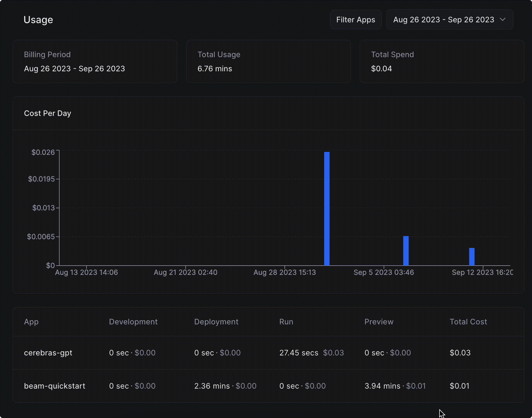The height and width of the screenshot is (418, 532).
Task: Click the shortest blue bar near Sep 12
Action: pyautogui.click(x=472, y=257)
